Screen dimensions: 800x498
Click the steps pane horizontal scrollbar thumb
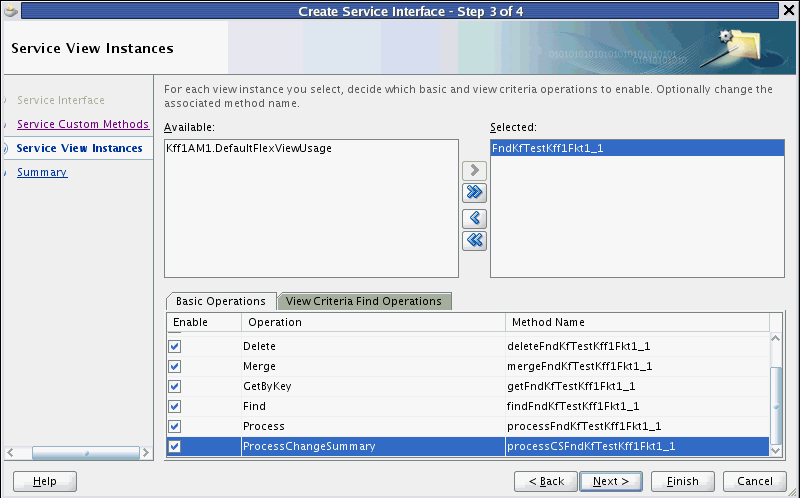[x=86, y=453]
